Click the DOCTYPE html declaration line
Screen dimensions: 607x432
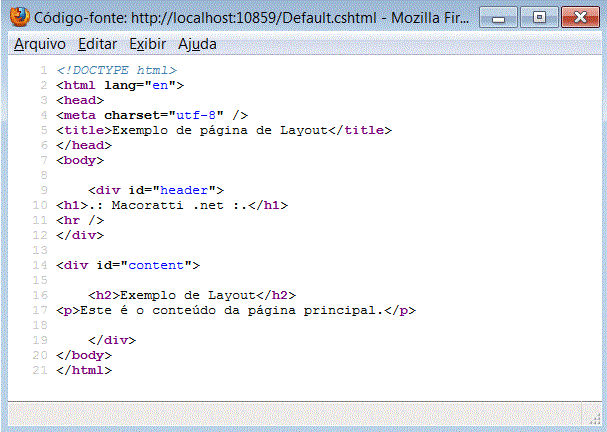pos(117,70)
